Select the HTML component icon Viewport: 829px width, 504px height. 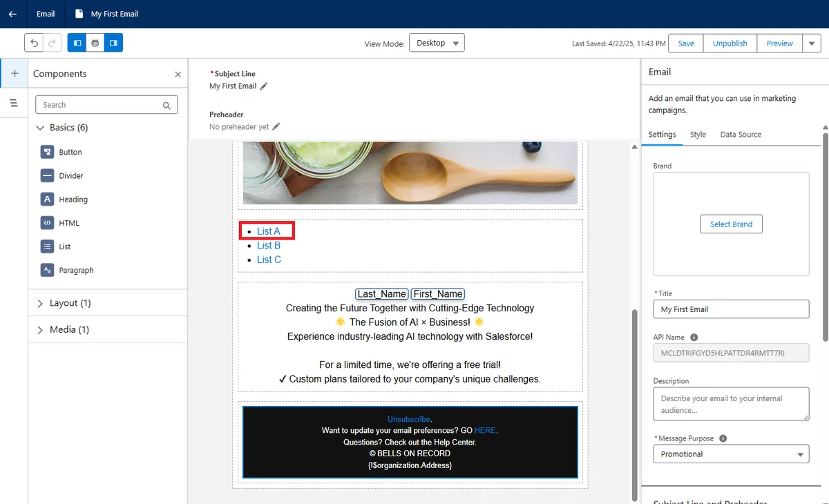click(47, 223)
